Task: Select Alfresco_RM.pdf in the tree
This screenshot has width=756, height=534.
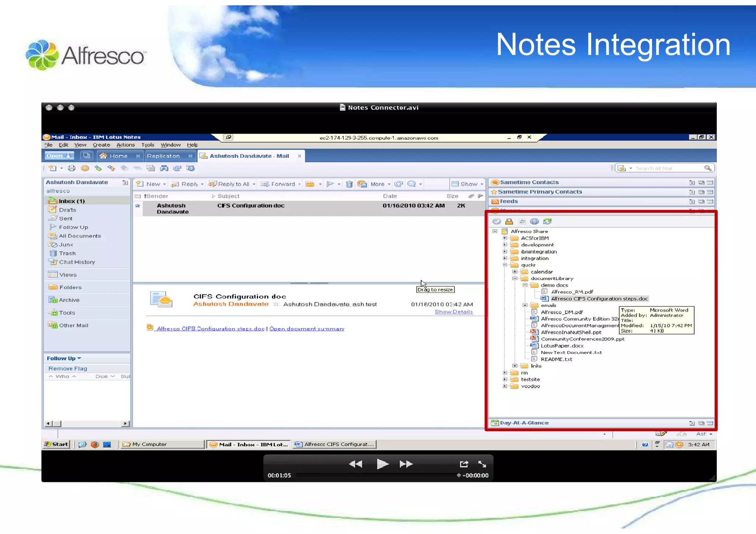Action: (572, 292)
